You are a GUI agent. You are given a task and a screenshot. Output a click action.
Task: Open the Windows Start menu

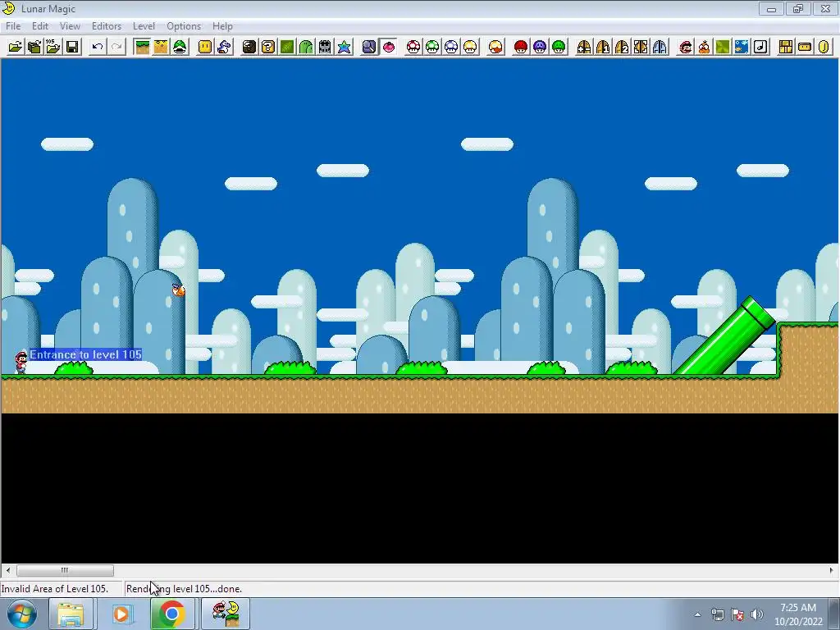click(x=22, y=614)
